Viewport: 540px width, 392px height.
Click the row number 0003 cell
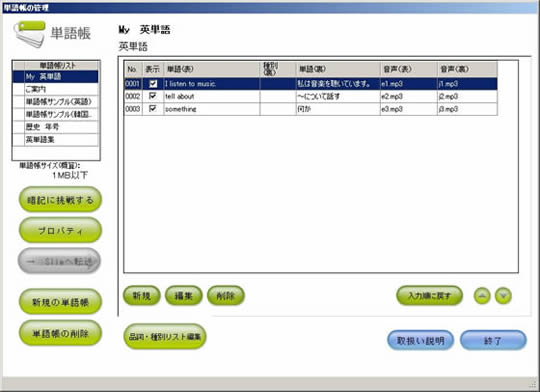tap(133, 109)
